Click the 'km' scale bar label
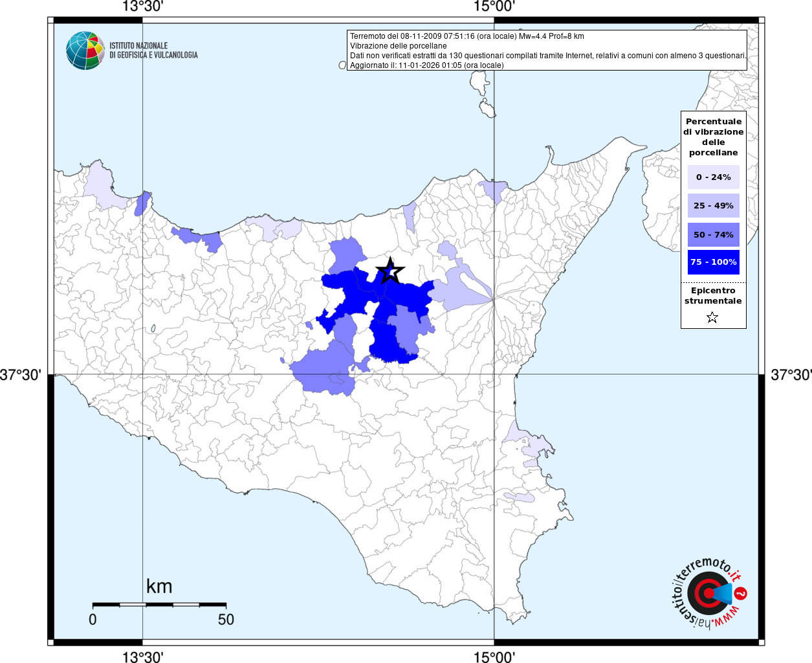Image resolution: width=812 pixels, height=663 pixels. tap(159, 587)
